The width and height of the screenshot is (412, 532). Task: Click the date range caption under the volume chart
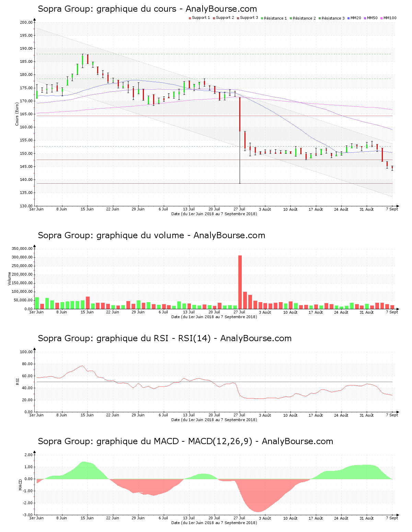click(x=214, y=317)
